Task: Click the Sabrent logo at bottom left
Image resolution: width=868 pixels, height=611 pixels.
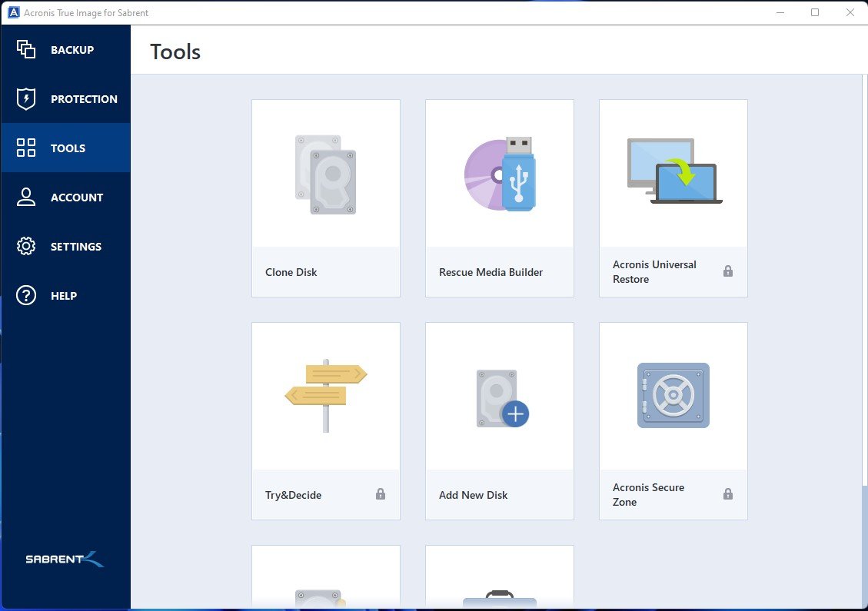Action: click(x=65, y=559)
